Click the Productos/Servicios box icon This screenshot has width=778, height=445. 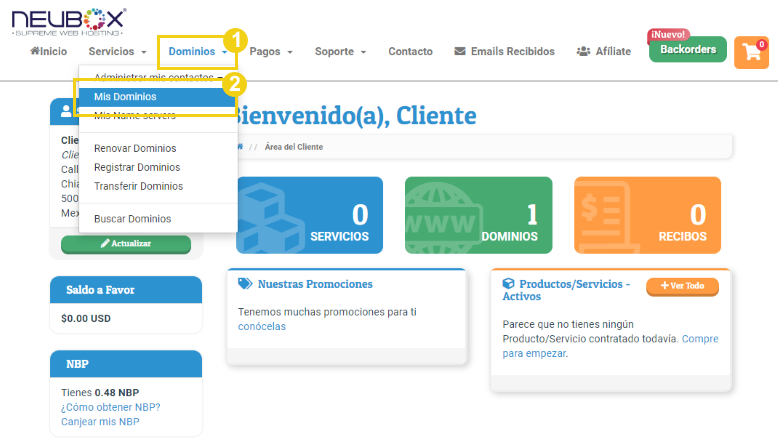tap(509, 284)
